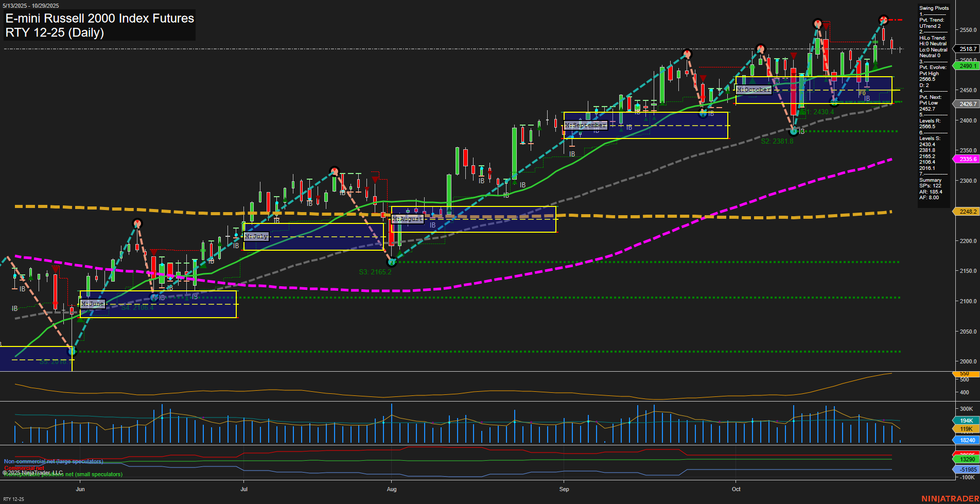980x504 pixels.
Task: Click the blue -51985 COT marker on the axis
Action: pyautogui.click(x=968, y=470)
